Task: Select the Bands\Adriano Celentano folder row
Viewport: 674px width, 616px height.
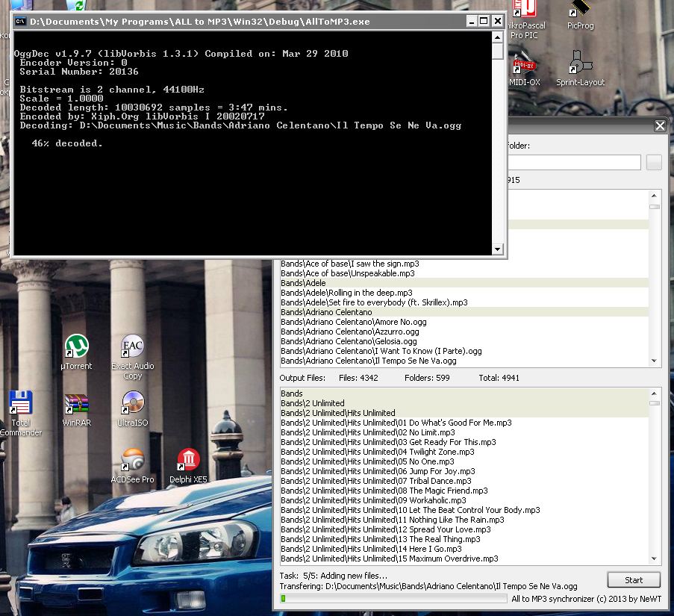Action: tap(326, 312)
